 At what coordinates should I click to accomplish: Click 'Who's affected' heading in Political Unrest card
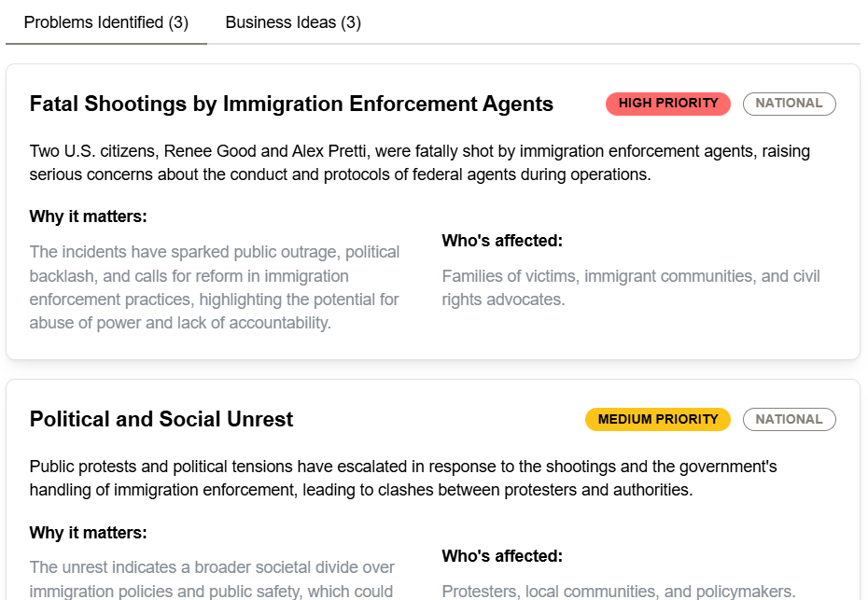coord(502,557)
